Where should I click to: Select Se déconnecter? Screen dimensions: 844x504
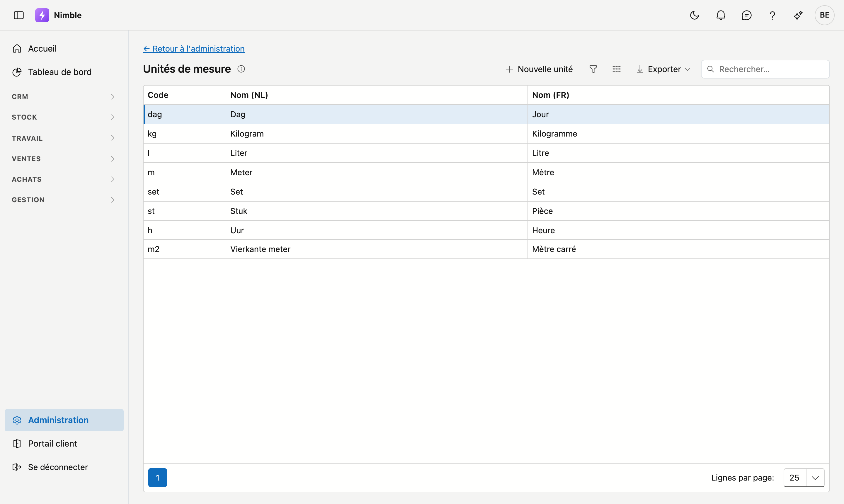[x=64, y=467]
